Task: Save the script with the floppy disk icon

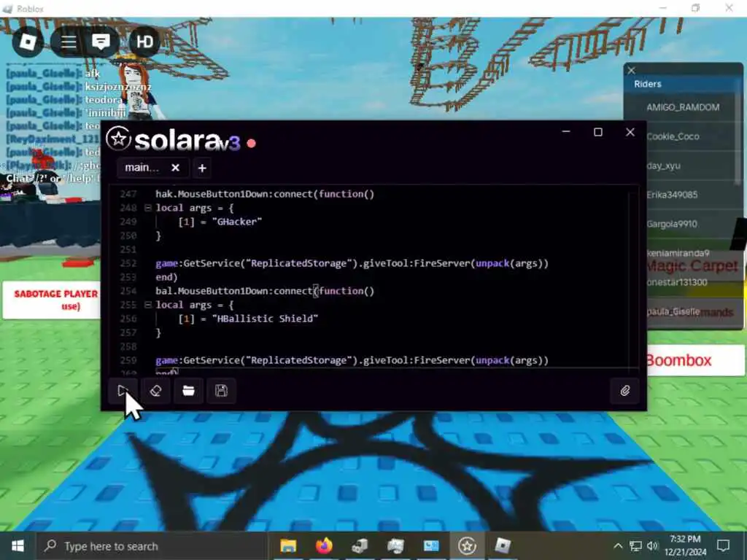Action: tap(222, 391)
